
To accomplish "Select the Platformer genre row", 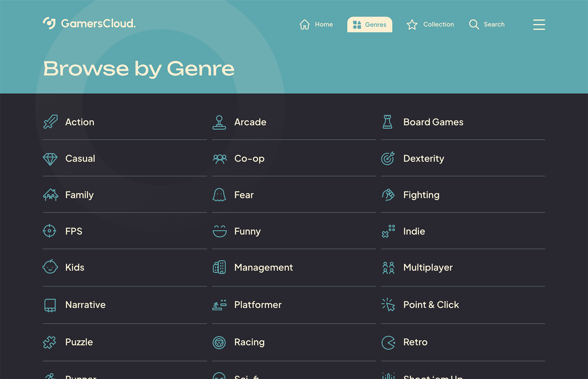I will [x=258, y=304].
